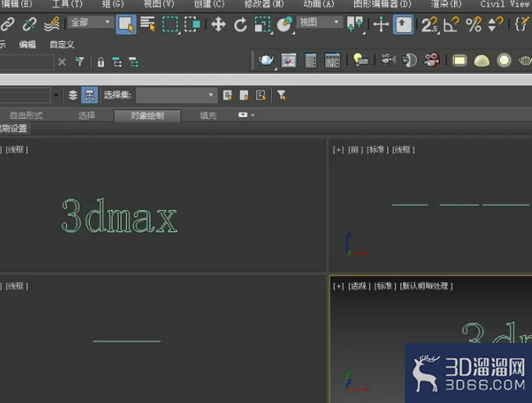This screenshot has height=403, width=532.
Task: Open the 全部 selection filter dropdown
Action: tap(91, 22)
